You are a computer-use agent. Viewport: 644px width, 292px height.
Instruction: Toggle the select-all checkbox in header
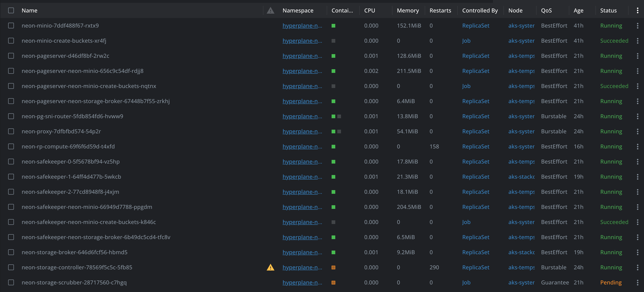(11, 10)
